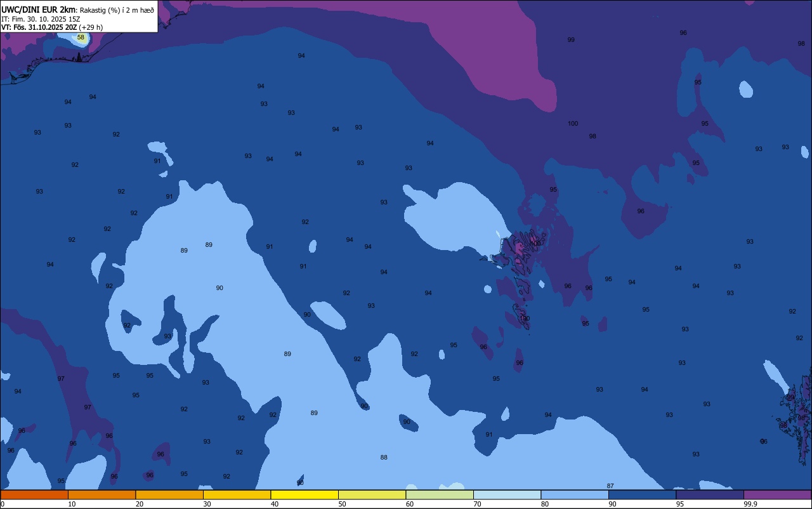812x509 pixels.
Task: Click the '99' value in the upper indigo area
Action: pos(571,40)
